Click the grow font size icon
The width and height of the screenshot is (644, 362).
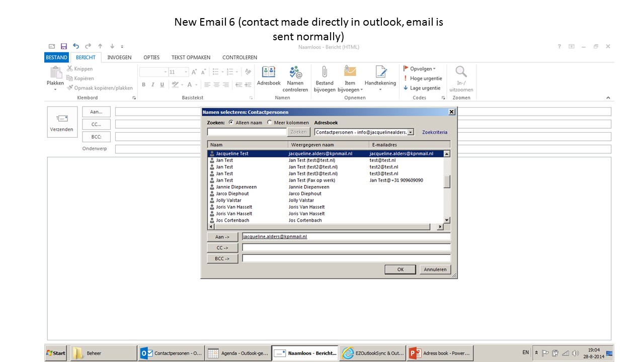194,72
